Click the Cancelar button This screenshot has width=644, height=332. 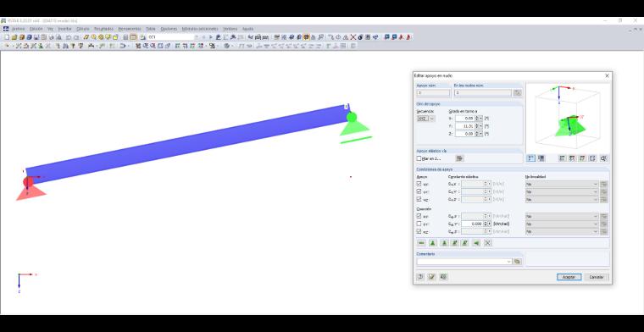(x=597, y=277)
